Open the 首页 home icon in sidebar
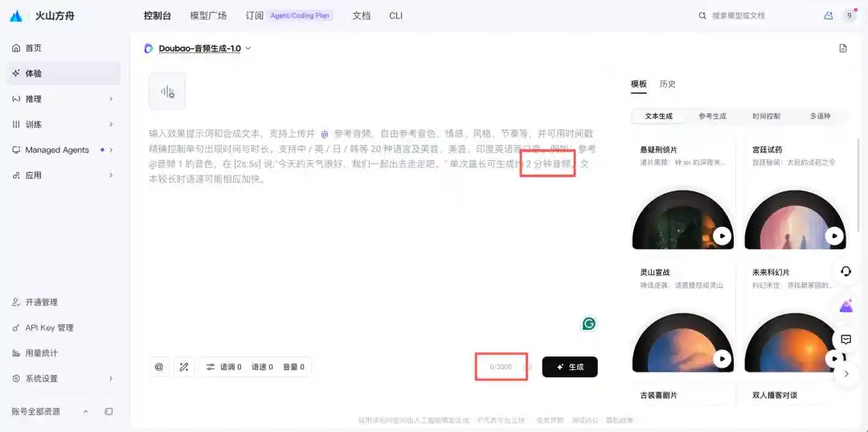 [x=16, y=48]
